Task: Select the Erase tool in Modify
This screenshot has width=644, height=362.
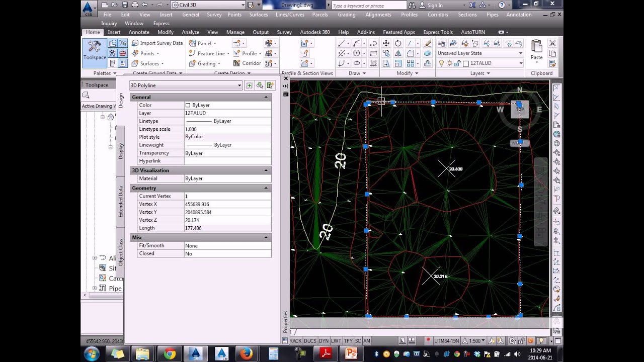Action: (428, 43)
